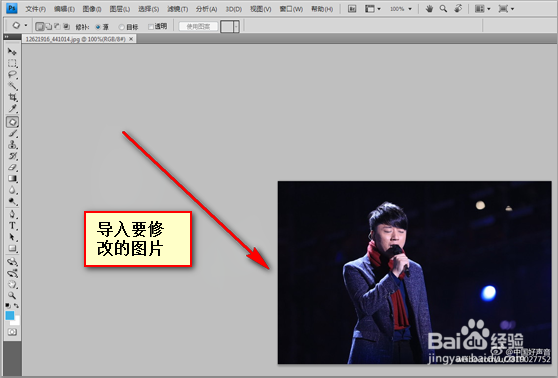Click Rotate View tool in application bar
Image resolution: width=558 pixels, height=378 pixels.
click(x=458, y=9)
